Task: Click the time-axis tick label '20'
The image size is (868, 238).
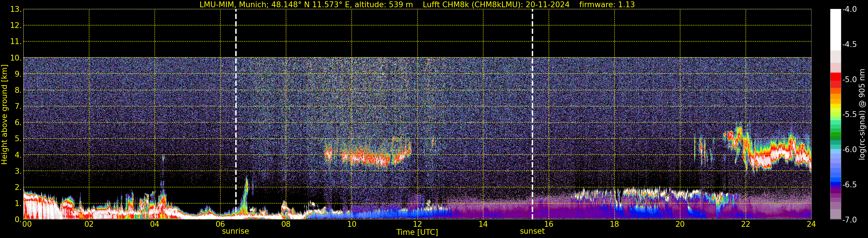Action: pos(680,224)
